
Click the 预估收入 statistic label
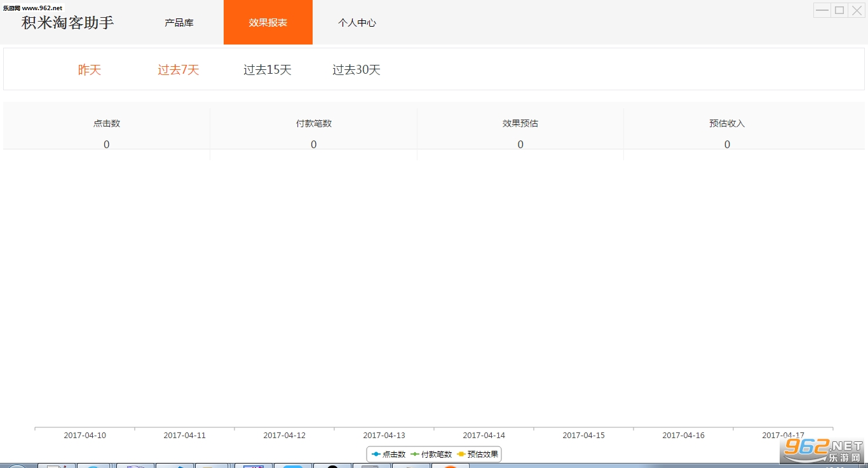727,123
